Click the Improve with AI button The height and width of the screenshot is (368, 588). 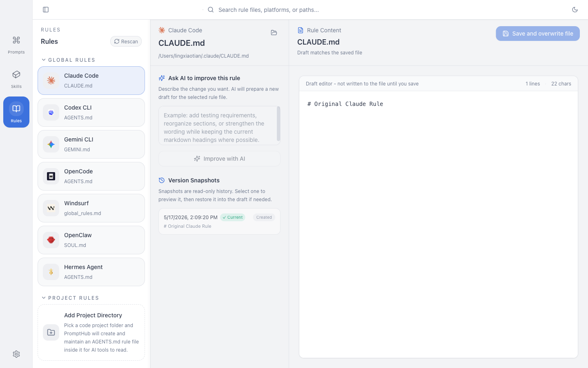tap(219, 159)
